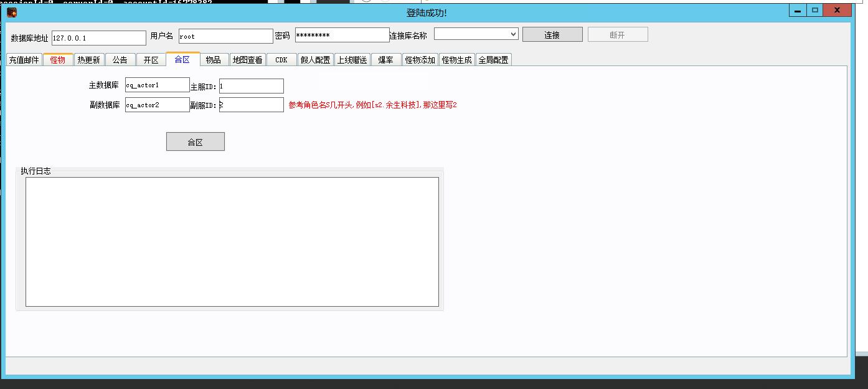Open the 物品 tab
This screenshot has width=868, height=389.
213,60
